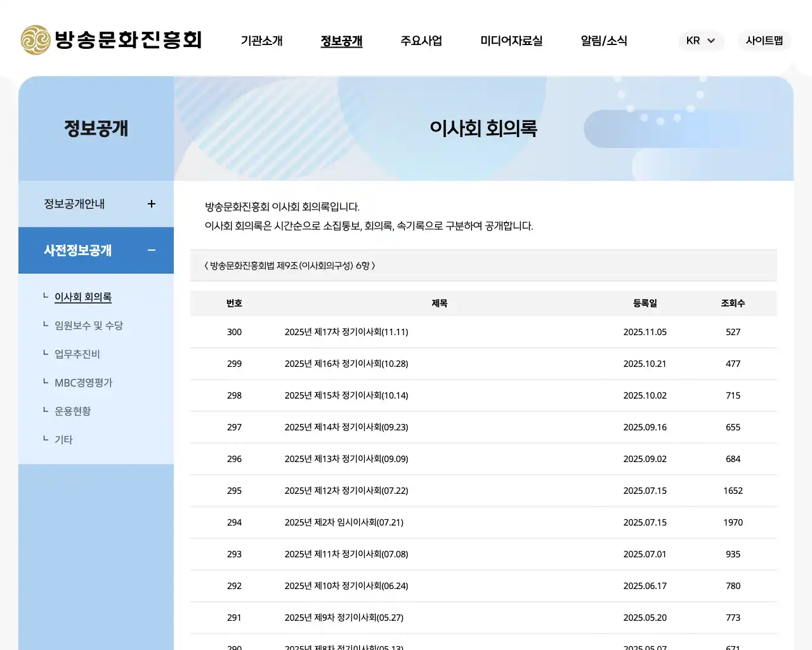Viewport: 812px width, 650px height.
Task: Open the 사이트맵 page
Action: tap(764, 41)
